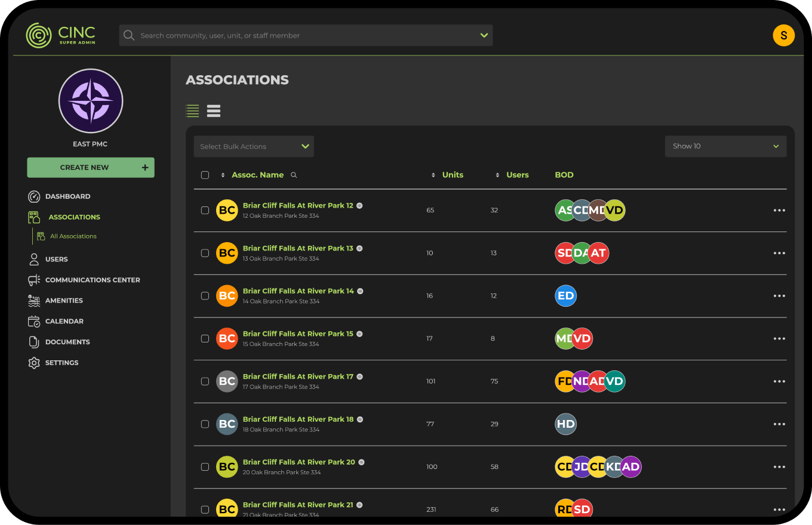Viewport: 812px width, 525px height.
Task: Open Calendar menu item
Action: click(x=64, y=321)
